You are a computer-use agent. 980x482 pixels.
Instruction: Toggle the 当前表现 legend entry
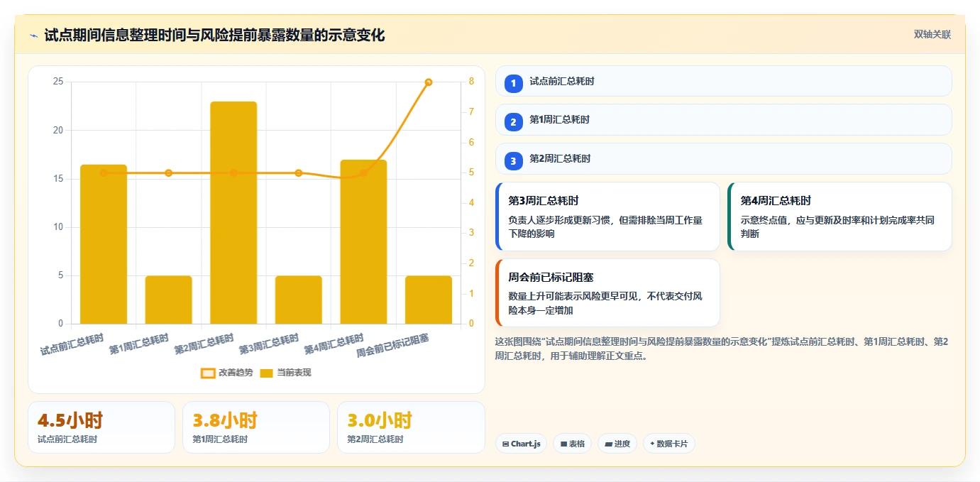[x=285, y=373]
